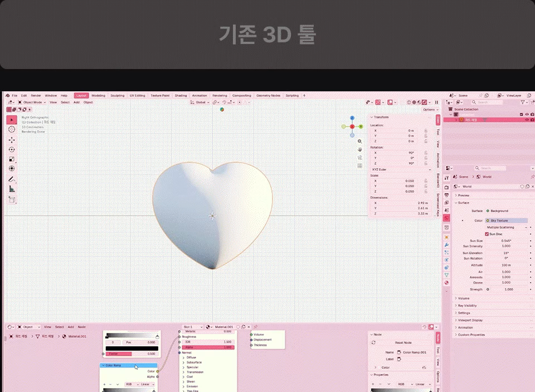This screenshot has width=535, height=392.
Task: Select the Measure tool
Action: coord(12,189)
